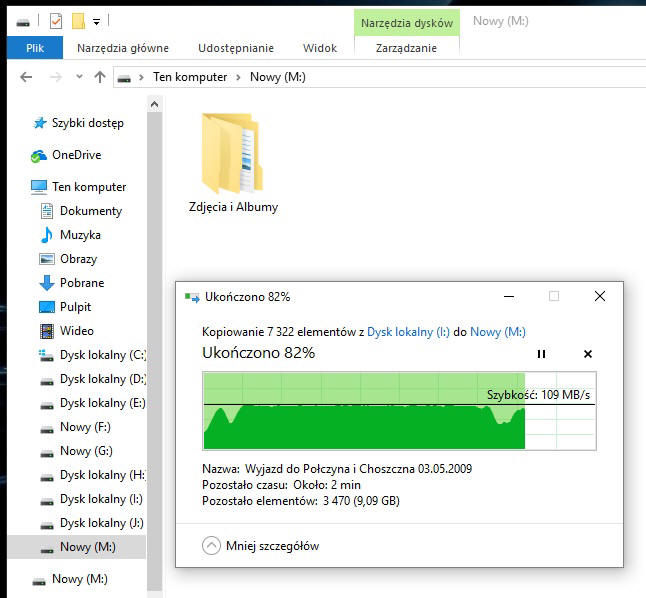
Task: Expand the chevron before Ten komputer
Action: point(141,77)
